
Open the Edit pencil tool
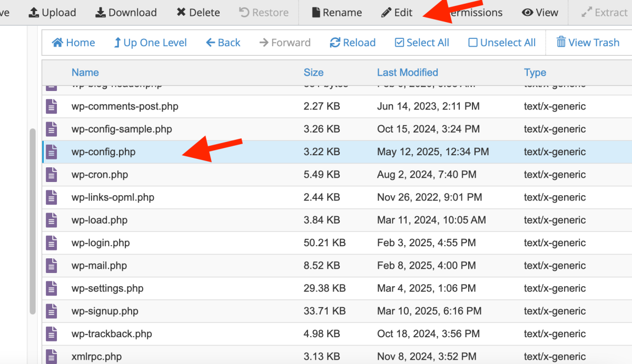tap(387, 13)
